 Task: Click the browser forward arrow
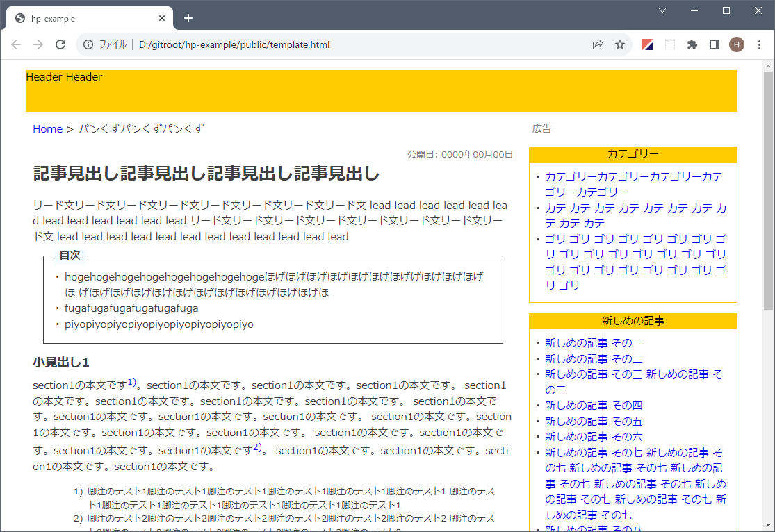38,44
